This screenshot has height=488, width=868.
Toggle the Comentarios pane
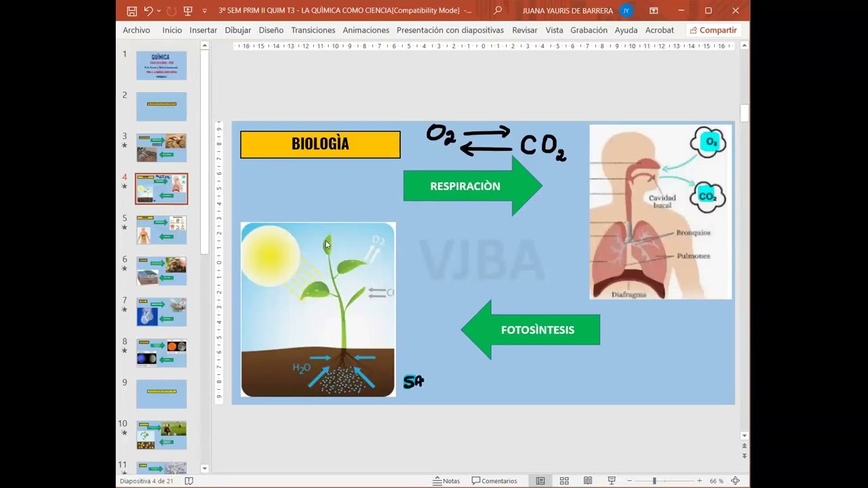tap(494, 481)
